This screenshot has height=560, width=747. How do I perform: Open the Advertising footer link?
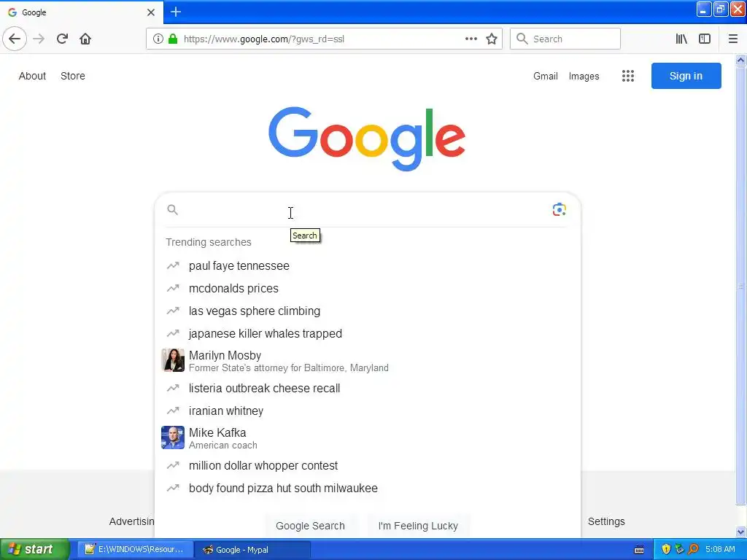(x=131, y=521)
